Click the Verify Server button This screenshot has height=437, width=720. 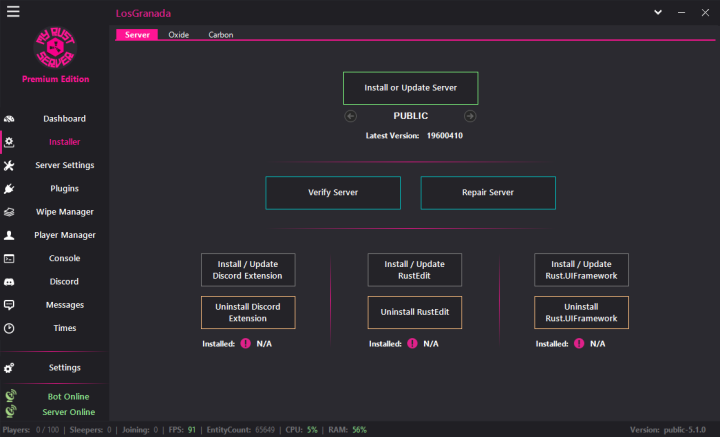pos(333,193)
